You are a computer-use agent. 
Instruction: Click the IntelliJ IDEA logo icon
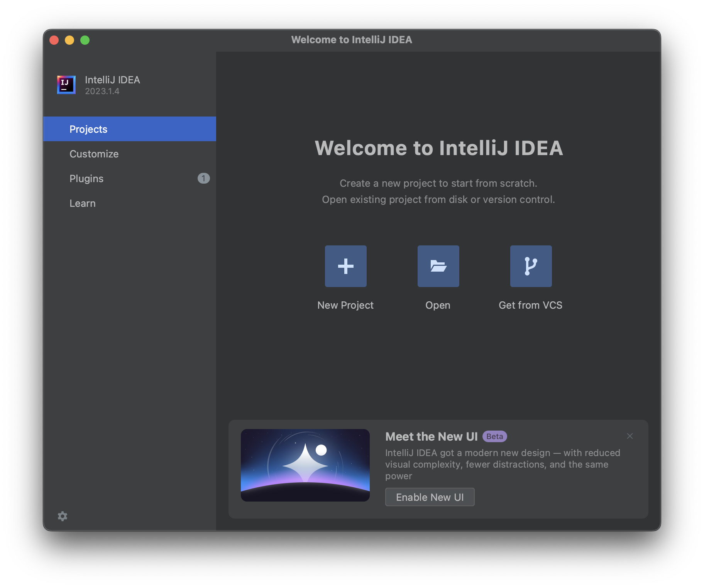66,84
